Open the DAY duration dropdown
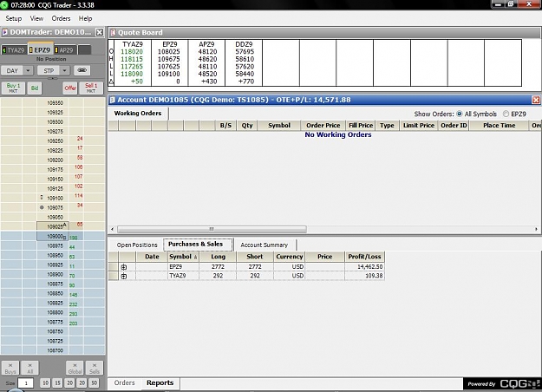 pos(27,70)
